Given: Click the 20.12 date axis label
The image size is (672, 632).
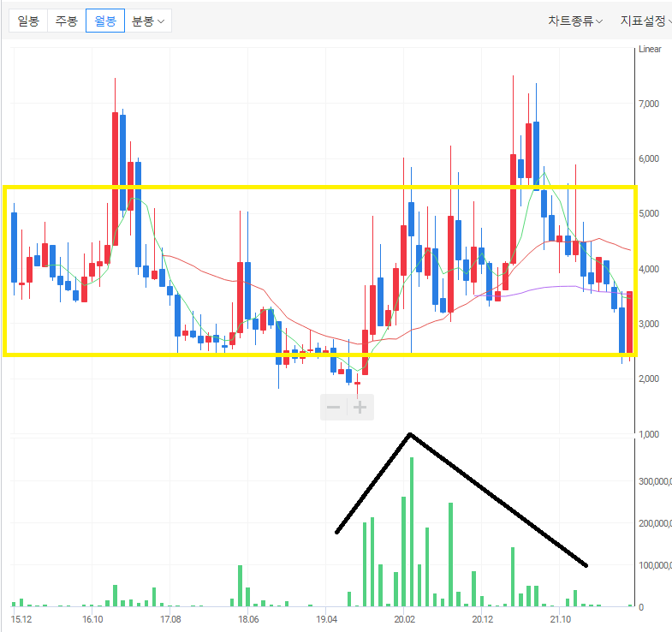Looking at the screenshot, I should [483, 619].
